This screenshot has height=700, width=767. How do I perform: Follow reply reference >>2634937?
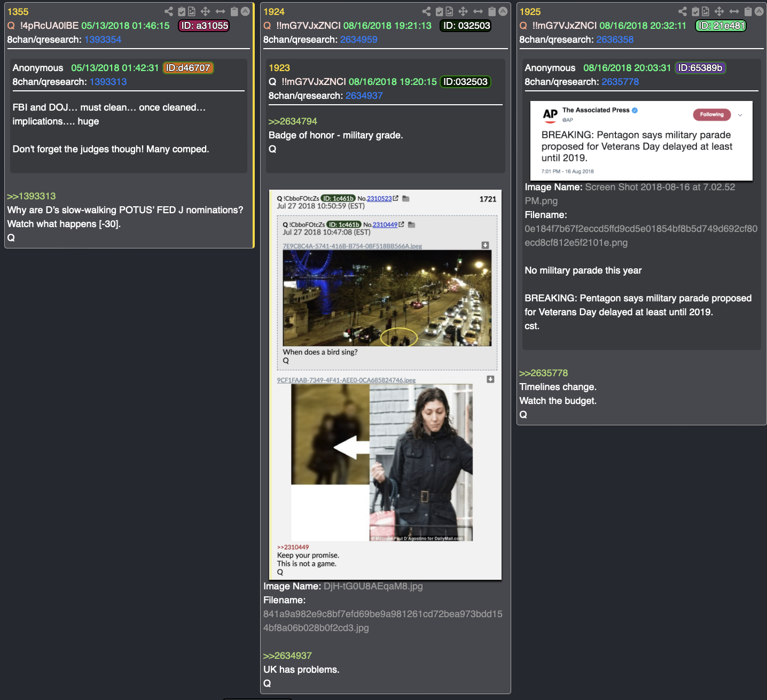(287, 656)
